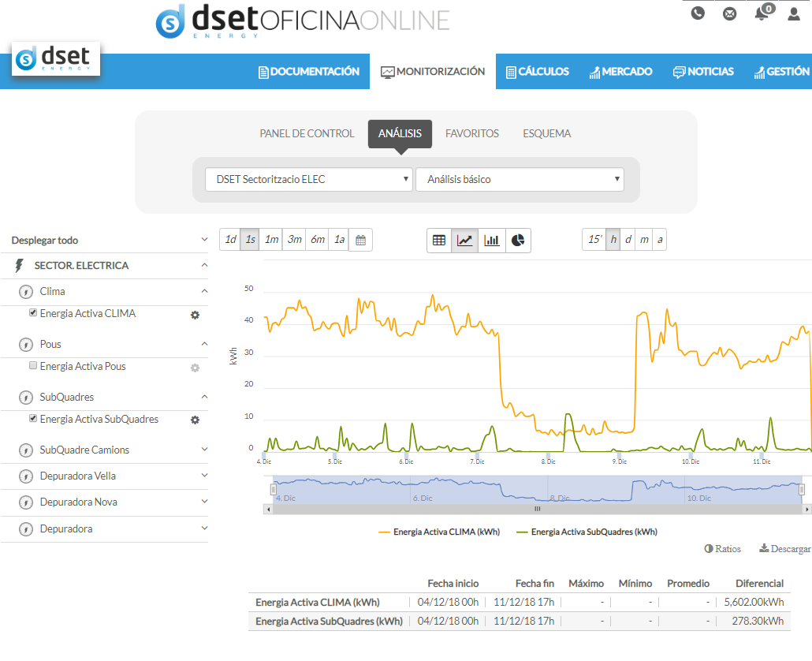The height and width of the screenshot is (661, 812).
Task: Switch to pie chart view
Action: (x=518, y=241)
